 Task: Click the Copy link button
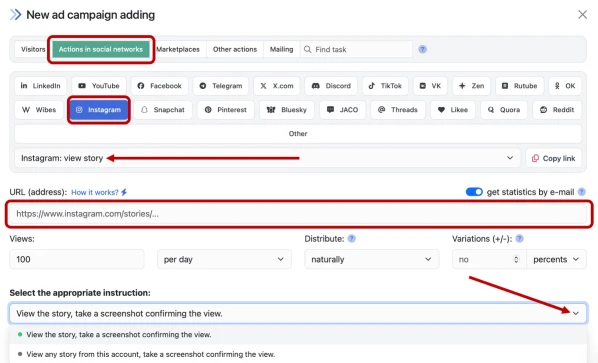click(554, 158)
